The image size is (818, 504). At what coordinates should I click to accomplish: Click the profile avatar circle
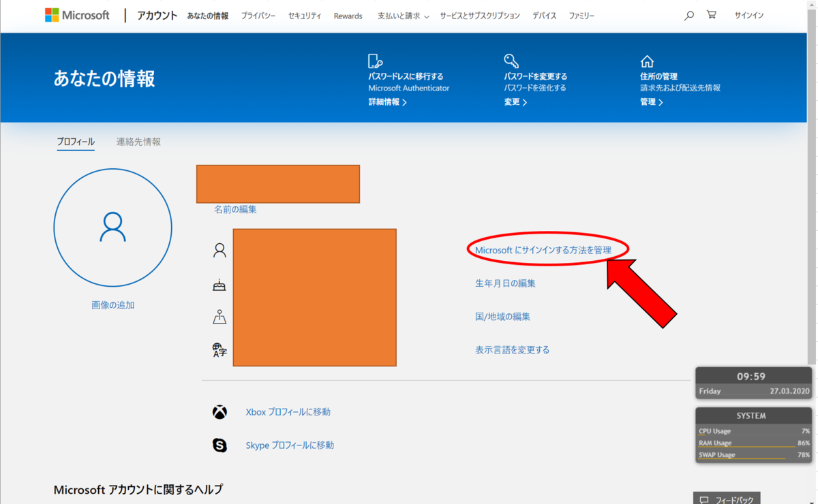point(112,227)
